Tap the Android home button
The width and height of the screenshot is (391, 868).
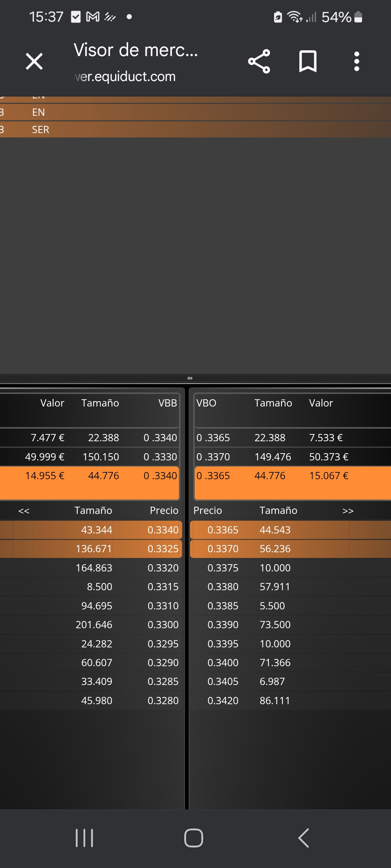click(194, 838)
